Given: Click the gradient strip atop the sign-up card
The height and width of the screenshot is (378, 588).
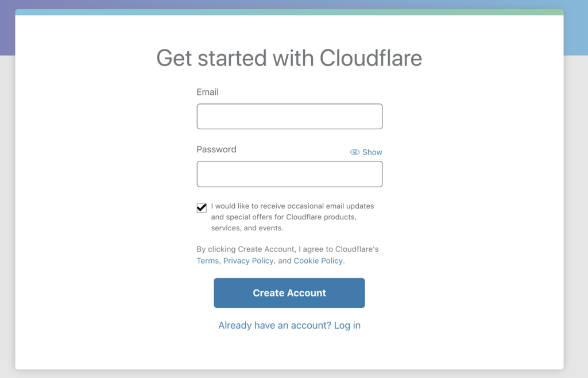Looking at the screenshot, I should tap(289, 12).
